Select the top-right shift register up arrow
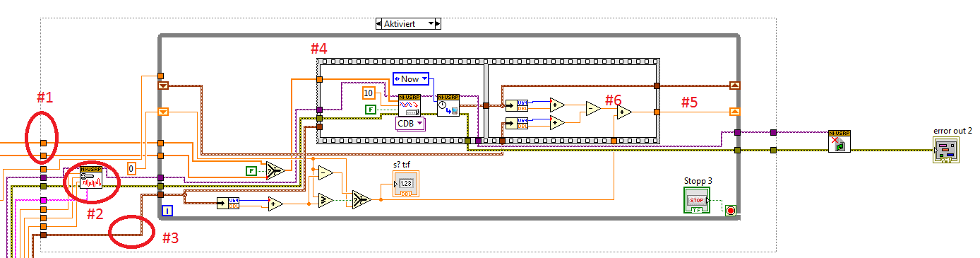 click(x=734, y=86)
